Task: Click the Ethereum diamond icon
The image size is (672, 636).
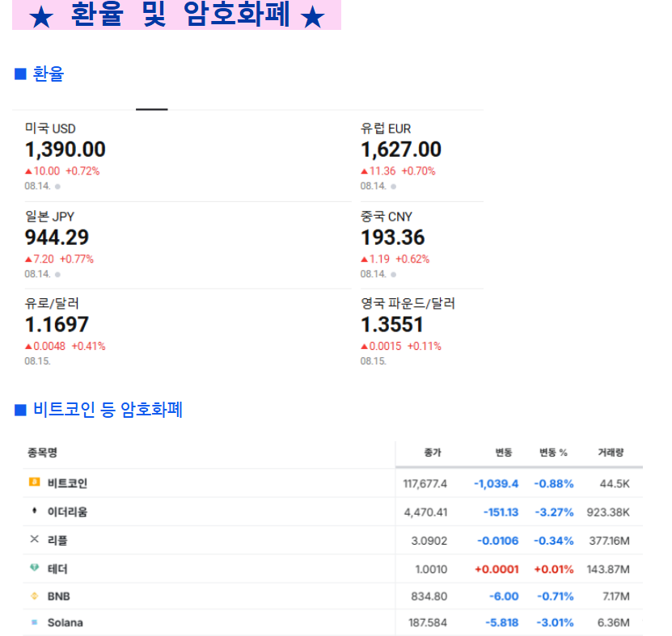Action: point(34,511)
